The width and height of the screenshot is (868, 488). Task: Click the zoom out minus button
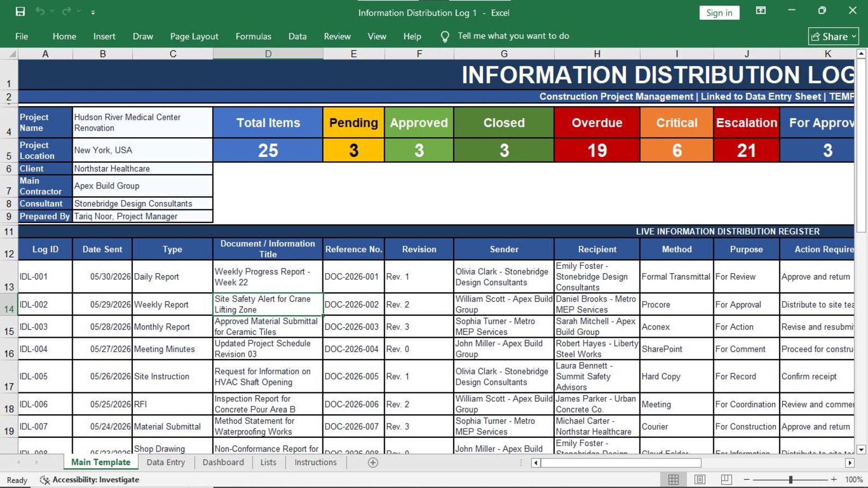[747, 480]
